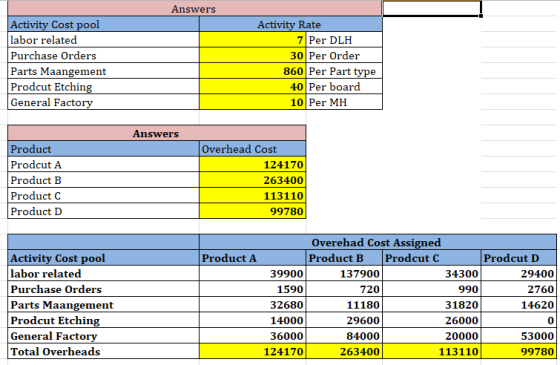Select labor related Product A value 39900
The height and width of the screenshot is (365, 560).
tap(252, 273)
